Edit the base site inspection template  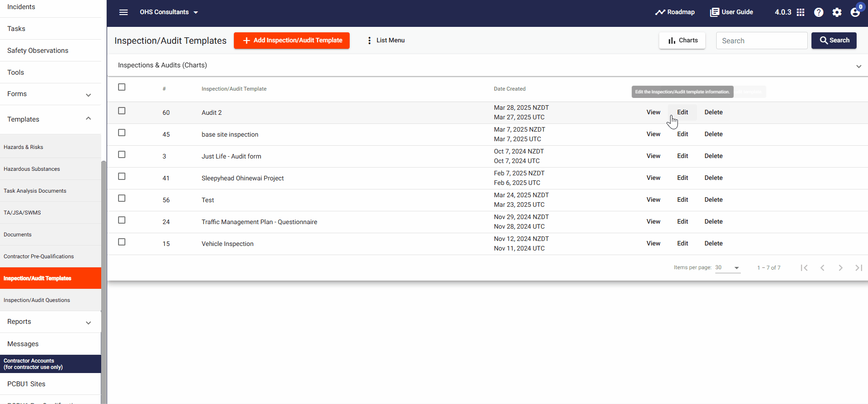(x=682, y=134)
